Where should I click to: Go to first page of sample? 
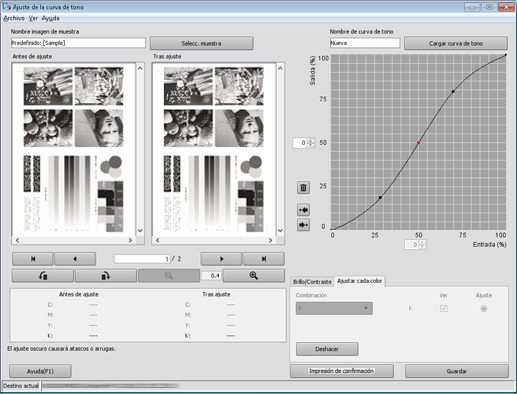click(x=33, y=259)
